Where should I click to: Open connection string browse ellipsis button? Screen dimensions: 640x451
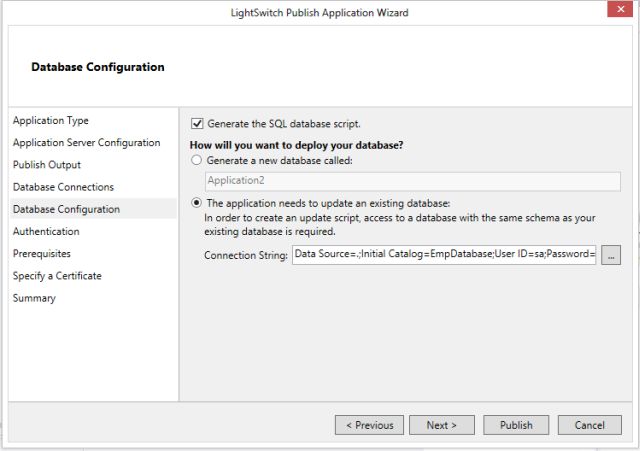coord(611,256)
